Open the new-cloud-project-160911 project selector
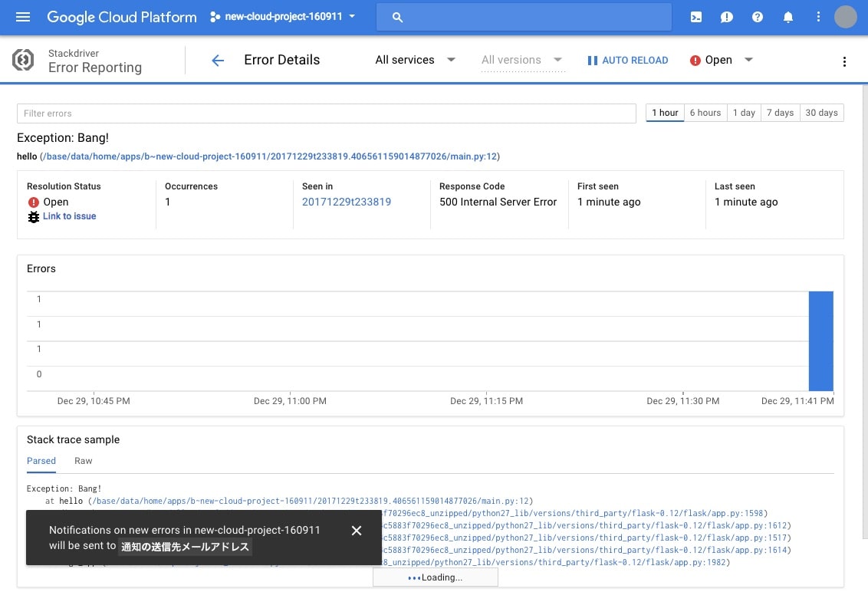Viewport: 868px width, 592px height. pos(282,17)
